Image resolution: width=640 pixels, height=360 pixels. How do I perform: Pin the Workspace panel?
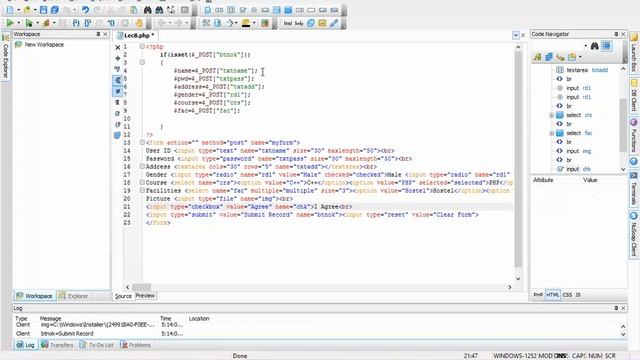[x=98, y=34]
